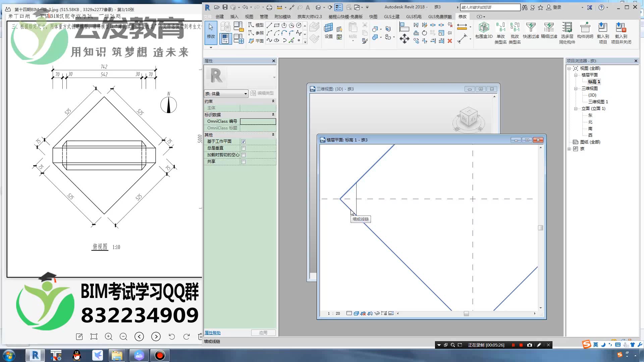Check the 共享 checkbox
The height and width of the screenshot is (362, 644).
244,162
